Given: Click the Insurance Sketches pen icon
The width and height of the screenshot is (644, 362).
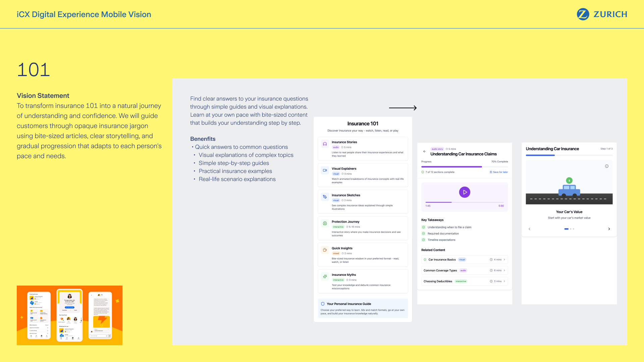Looking at the screenshot, I should tap(325, 197).
